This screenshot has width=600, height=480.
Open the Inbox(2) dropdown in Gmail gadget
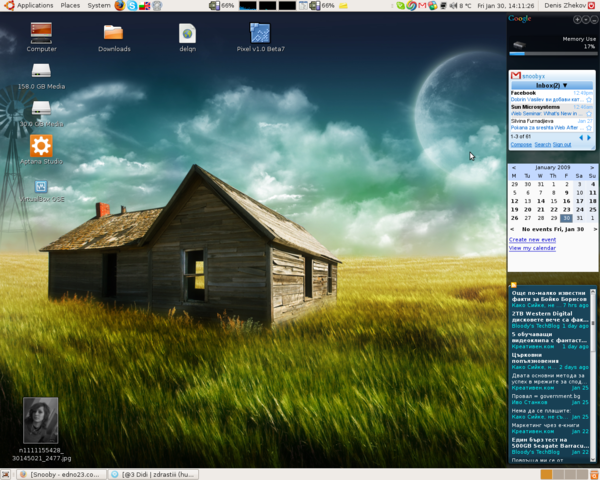tap(552, 85)
